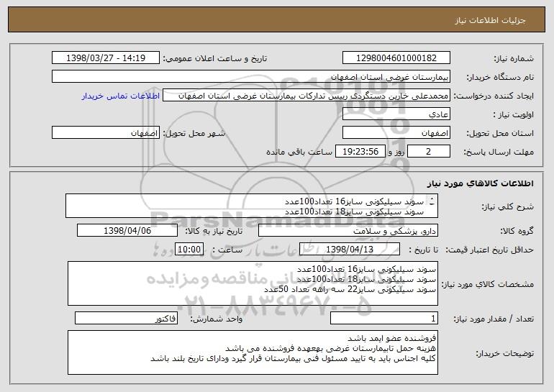This screenshot has height=392, width=554.
Task: Open the اطلاعات تماس خریدار link
Action: coord(121,96)
